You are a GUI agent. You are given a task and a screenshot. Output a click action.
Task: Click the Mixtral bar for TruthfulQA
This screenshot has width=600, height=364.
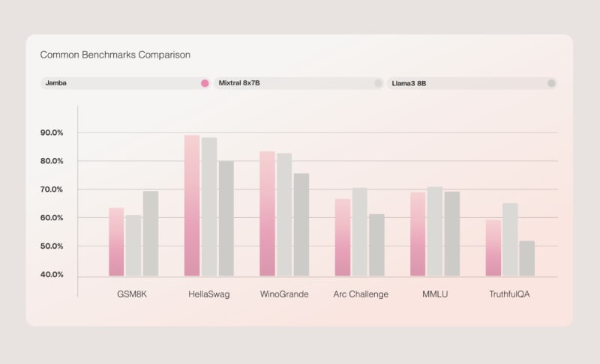[x=510, y=239]
